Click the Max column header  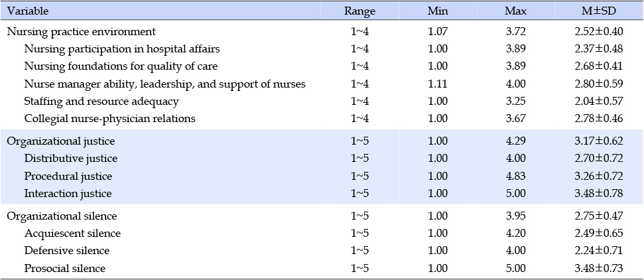tap(515, 11)
